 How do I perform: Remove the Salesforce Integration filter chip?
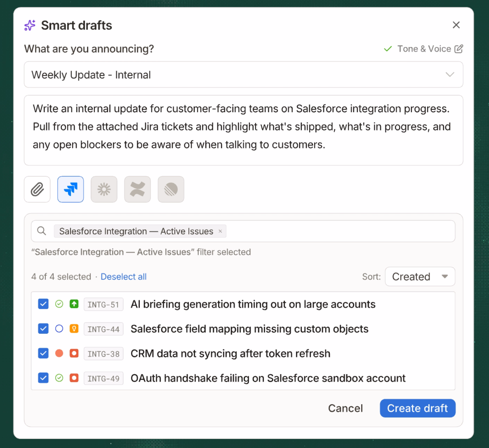coord(220,231)
